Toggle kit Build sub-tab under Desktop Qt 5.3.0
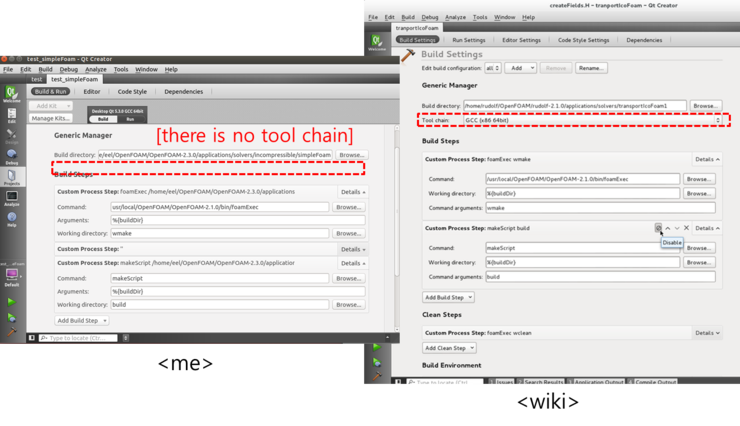This screenshot has height=426, width=740. click(x=103, y=119)
